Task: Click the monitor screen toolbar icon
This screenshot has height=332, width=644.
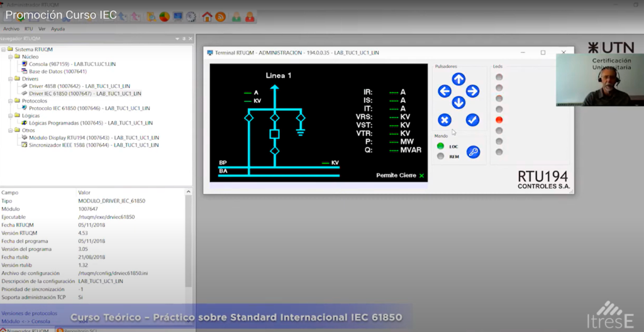Action: (178, 17)
